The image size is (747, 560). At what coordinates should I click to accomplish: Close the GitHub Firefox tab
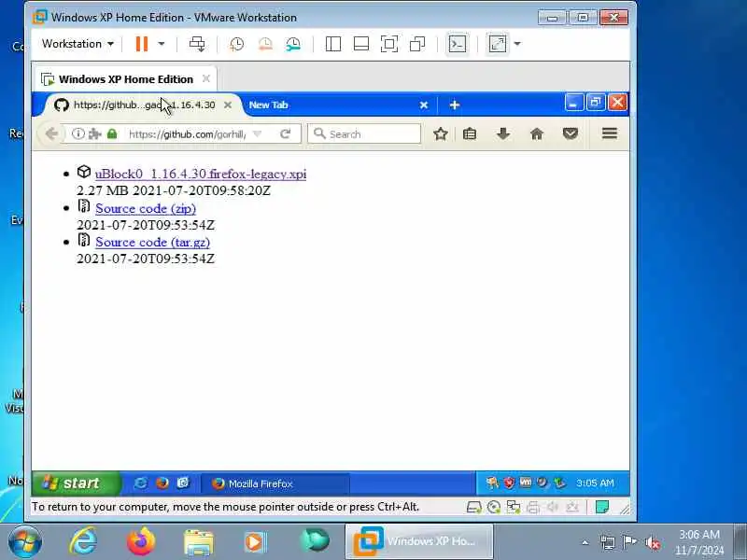[x=228, y=105]
